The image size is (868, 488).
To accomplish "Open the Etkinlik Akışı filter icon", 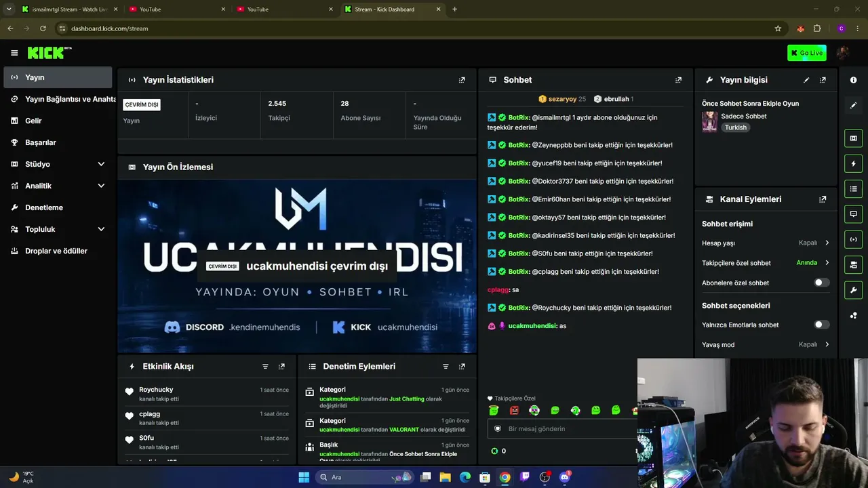I will (265, 367).
